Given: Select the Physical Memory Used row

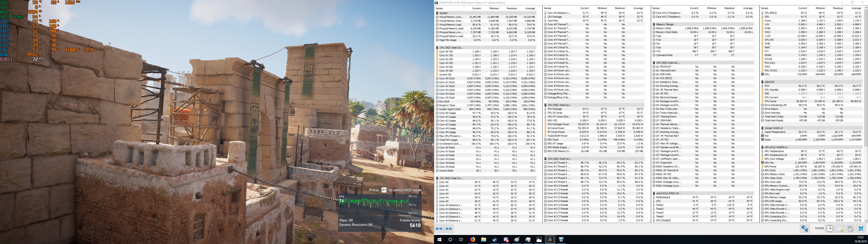Looking at the screenshot, I should pos(451,28).
